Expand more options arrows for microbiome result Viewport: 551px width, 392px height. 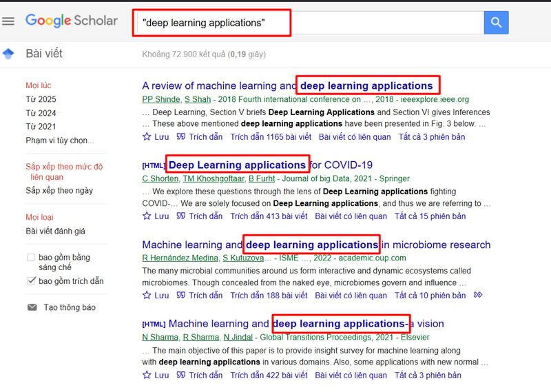(478, 296)
